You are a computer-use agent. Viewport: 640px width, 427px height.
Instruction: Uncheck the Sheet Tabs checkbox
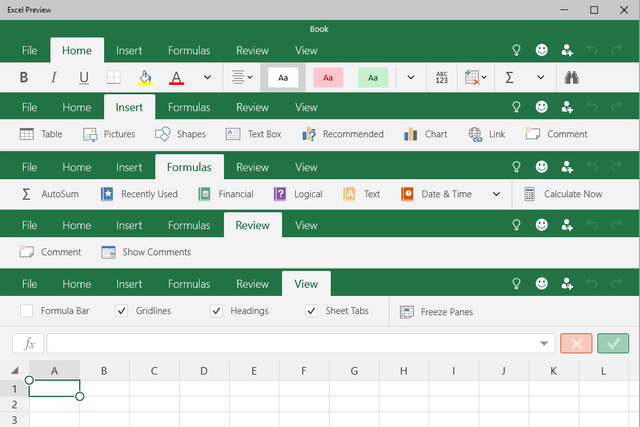tap(311, 311)
